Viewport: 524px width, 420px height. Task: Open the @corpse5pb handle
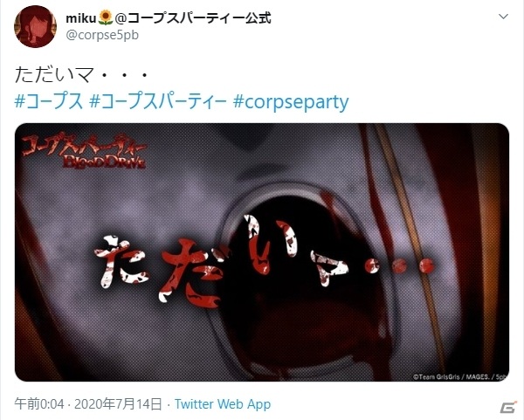tap(102, 35)
